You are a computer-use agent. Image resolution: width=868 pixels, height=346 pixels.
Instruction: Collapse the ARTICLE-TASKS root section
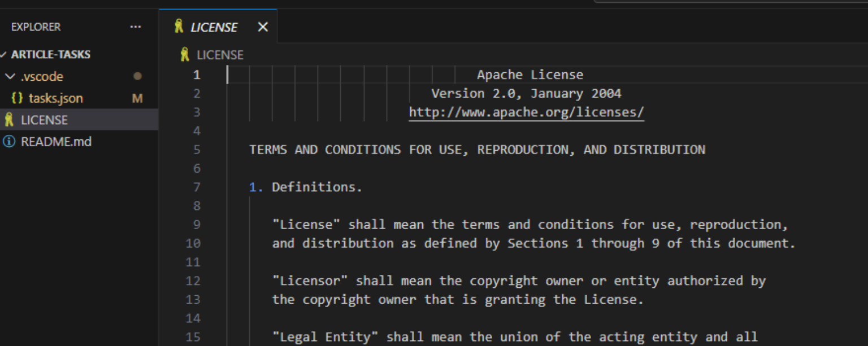coord(4,55)
